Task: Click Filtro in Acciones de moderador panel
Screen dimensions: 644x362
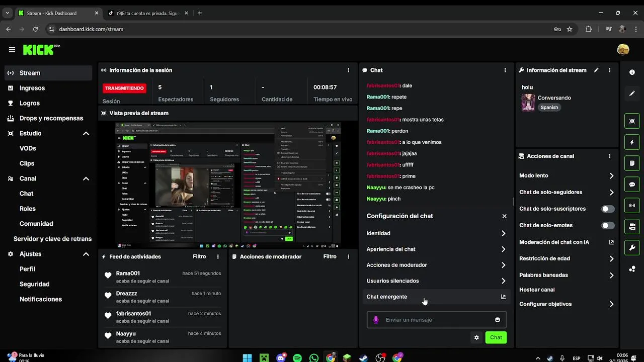Action: point(330,256)
